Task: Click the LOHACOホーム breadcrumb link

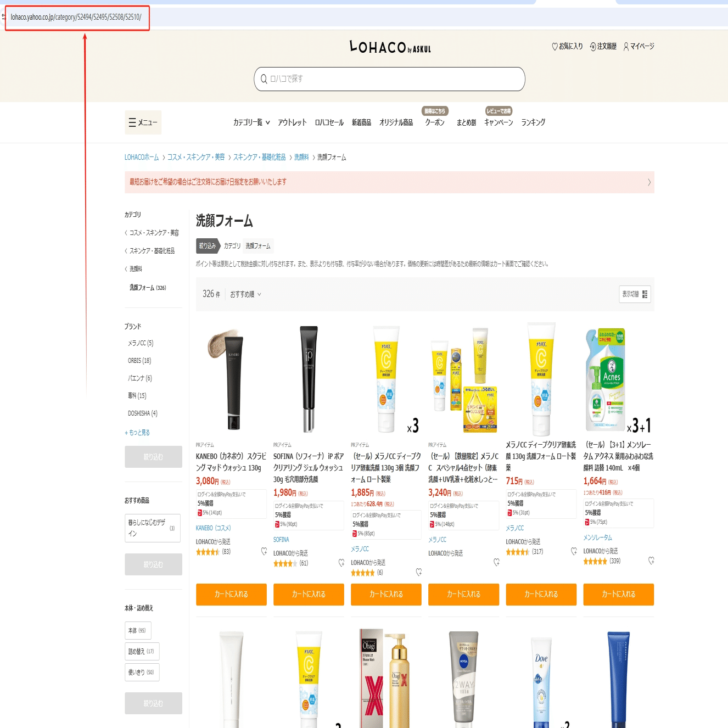Action: (x=142, y=158)
